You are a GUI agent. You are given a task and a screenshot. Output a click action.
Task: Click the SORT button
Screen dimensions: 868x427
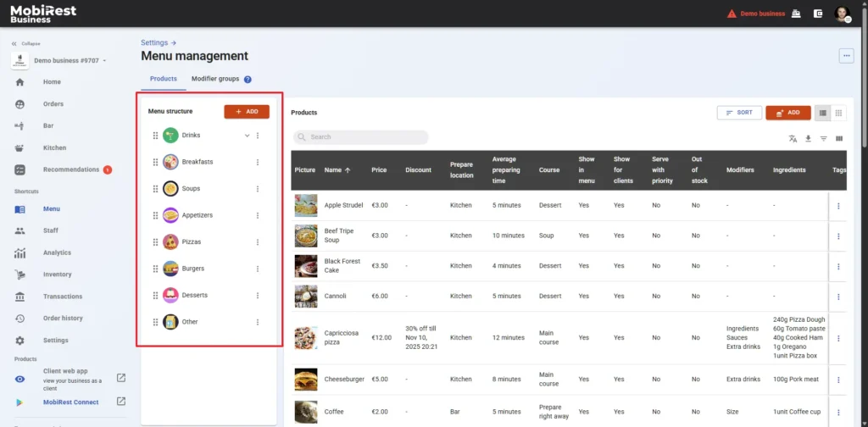[x=738, y=113]
